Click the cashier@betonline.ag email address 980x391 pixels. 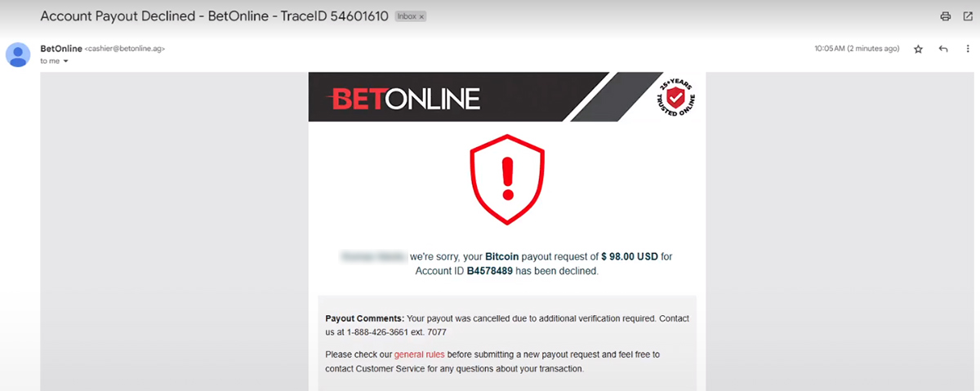tap(125, 49)
